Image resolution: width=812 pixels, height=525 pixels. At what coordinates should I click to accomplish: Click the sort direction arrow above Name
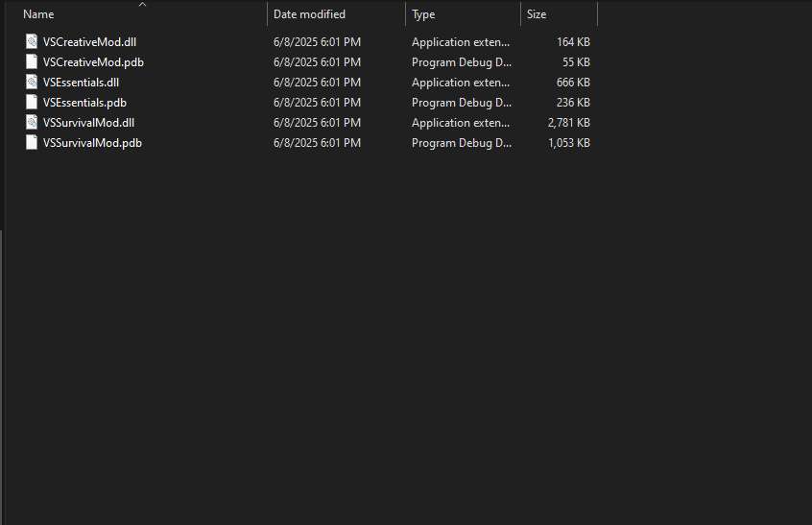tap(142, 5)
